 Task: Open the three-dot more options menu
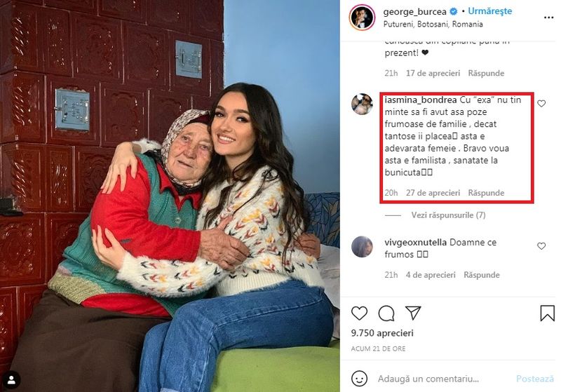click(548, 18)
